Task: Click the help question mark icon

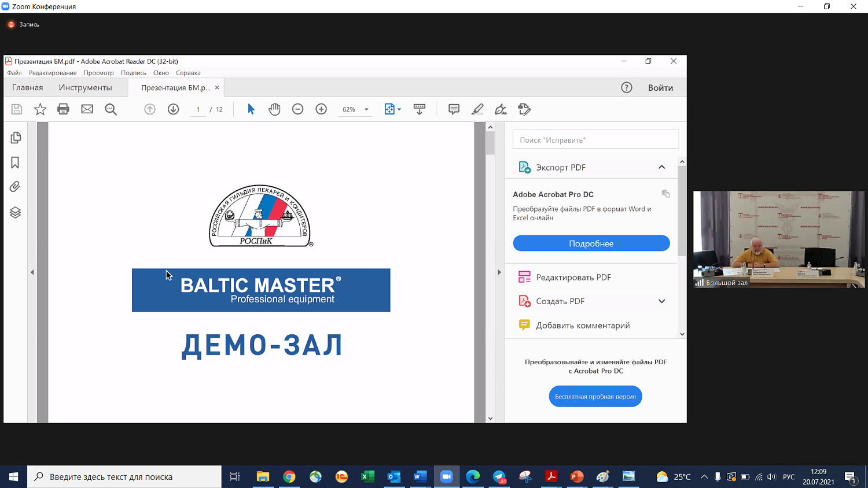Action: pyautogui.click(x=627, y=87)
